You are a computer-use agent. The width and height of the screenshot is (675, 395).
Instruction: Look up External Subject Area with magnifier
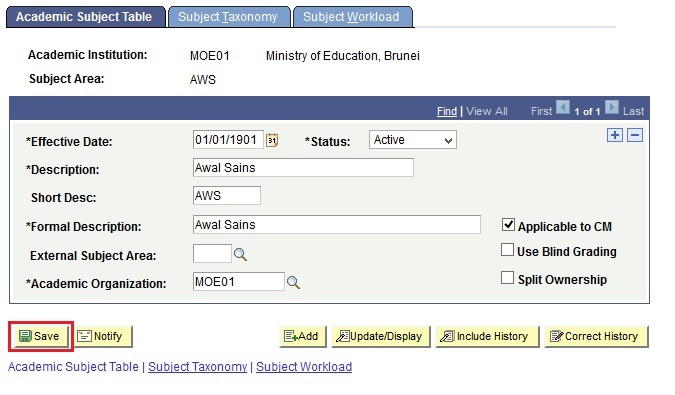(240, 255)
